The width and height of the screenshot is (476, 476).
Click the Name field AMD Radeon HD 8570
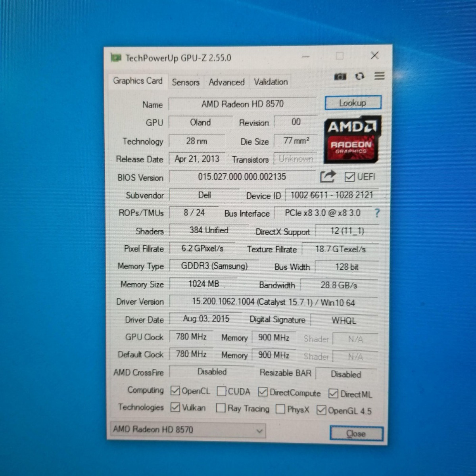click(242, 104)
